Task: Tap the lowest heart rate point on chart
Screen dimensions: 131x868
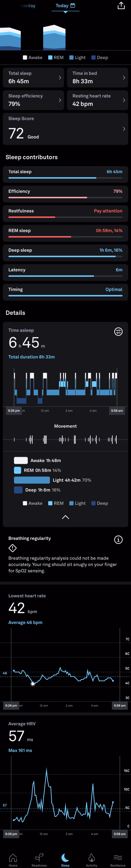Action: pos(33,684)
